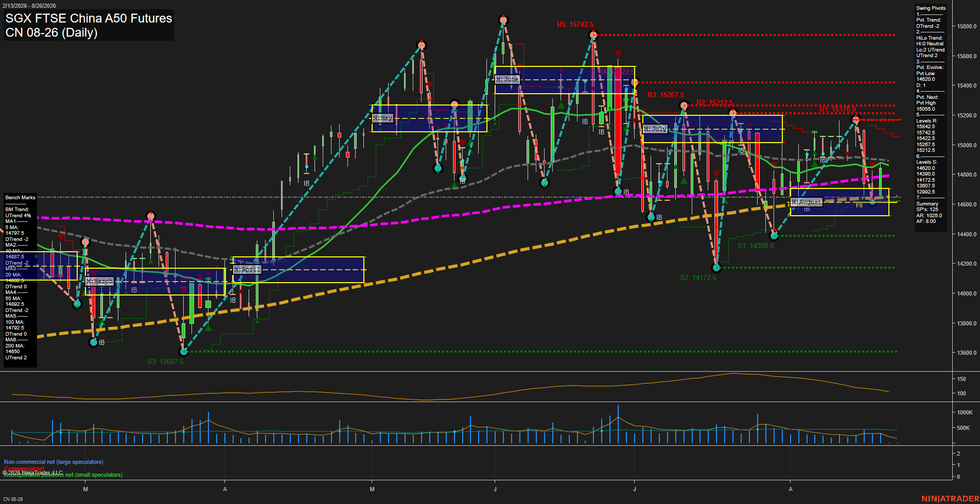The width and height of the screenshot is (980, 504).
Task: Click the swing low marker at S3 line start
Action: point(184,352)
